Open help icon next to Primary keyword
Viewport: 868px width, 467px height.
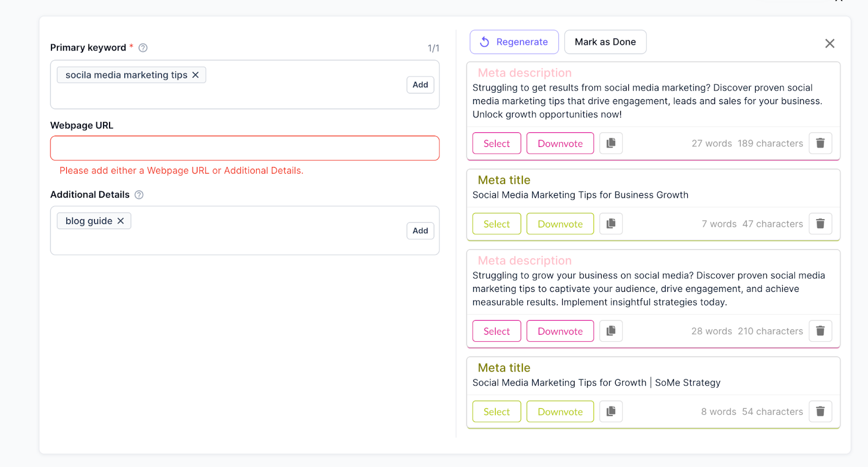(143, 48)
